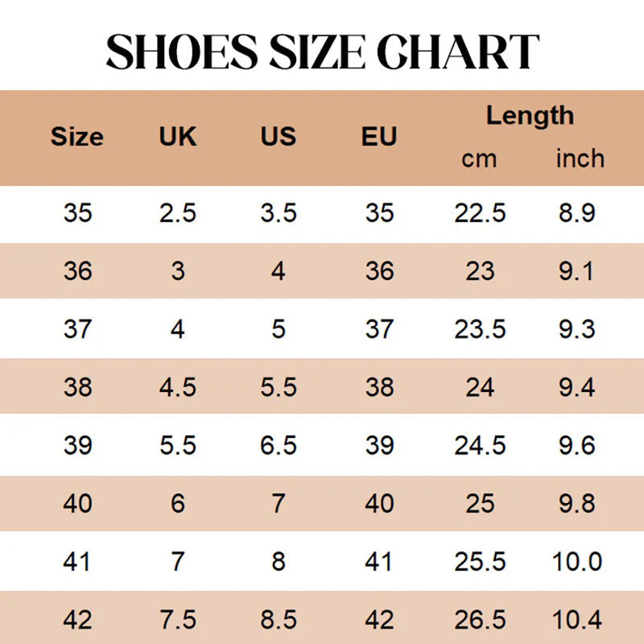Select the EU column header

pyautogui.click(x=379, y=136)
